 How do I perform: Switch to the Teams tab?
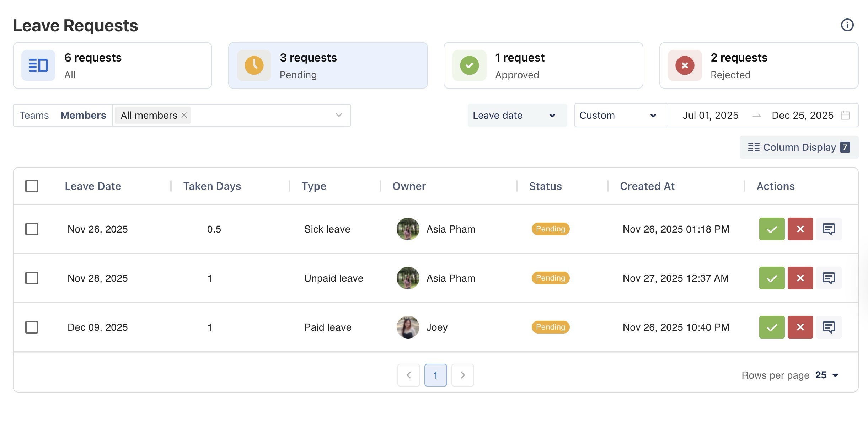point(34,115)
